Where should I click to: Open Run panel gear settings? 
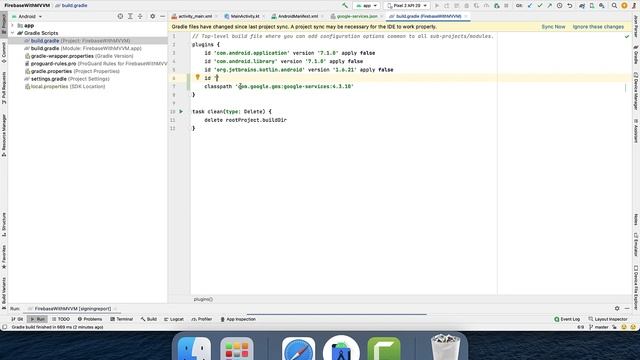tap(617, 309)
